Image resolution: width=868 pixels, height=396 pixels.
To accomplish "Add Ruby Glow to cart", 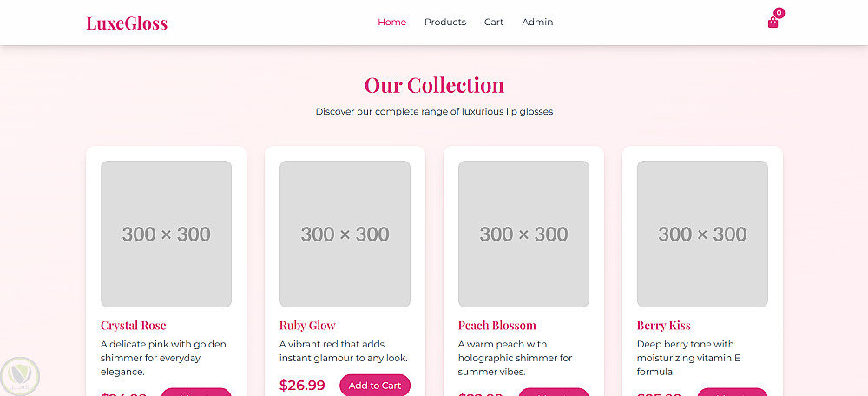I will coord(375,385).
